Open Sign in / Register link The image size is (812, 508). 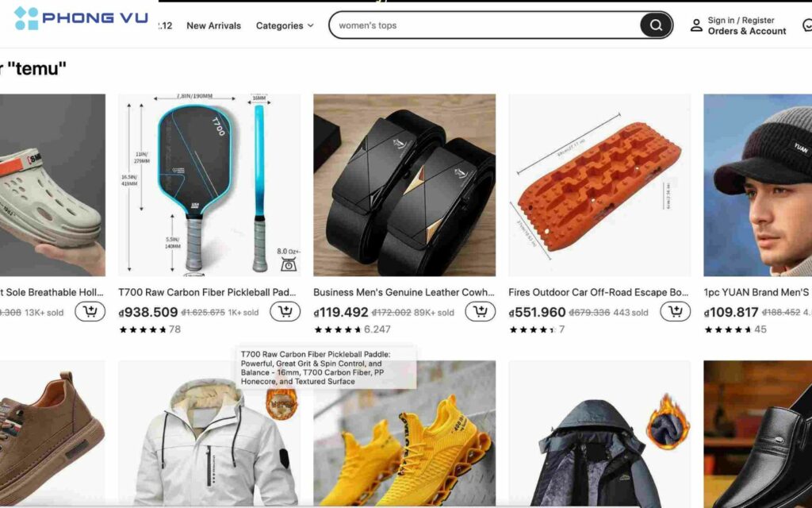741,20
